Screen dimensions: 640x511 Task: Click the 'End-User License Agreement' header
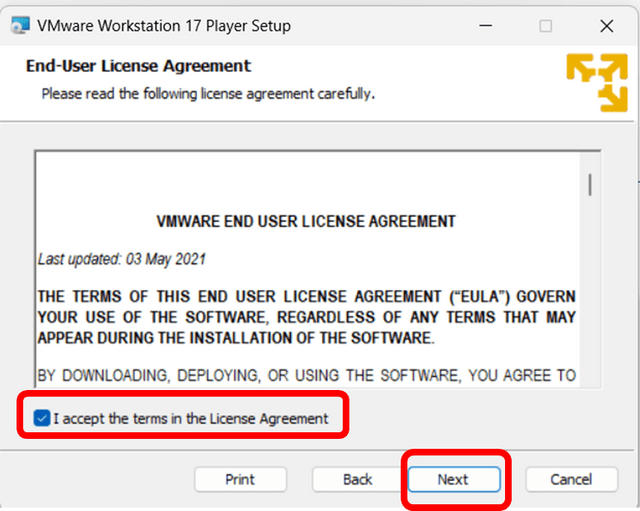point(137,66)
